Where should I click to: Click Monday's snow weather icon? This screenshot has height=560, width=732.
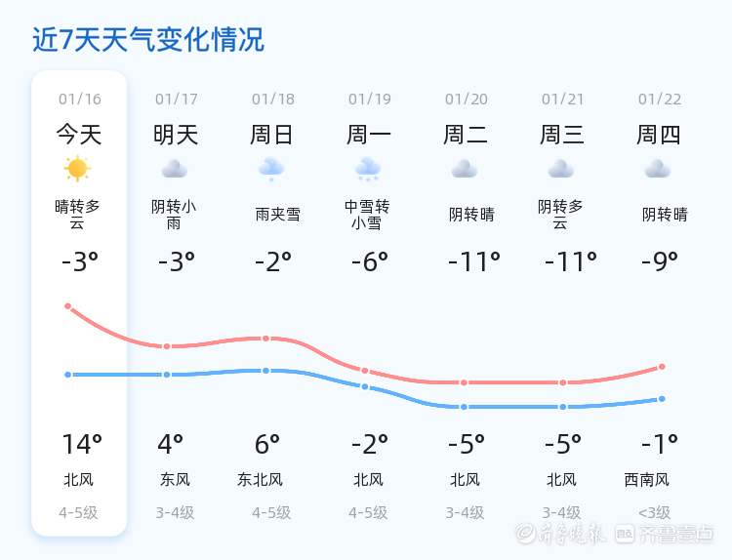tap(368, 169)
